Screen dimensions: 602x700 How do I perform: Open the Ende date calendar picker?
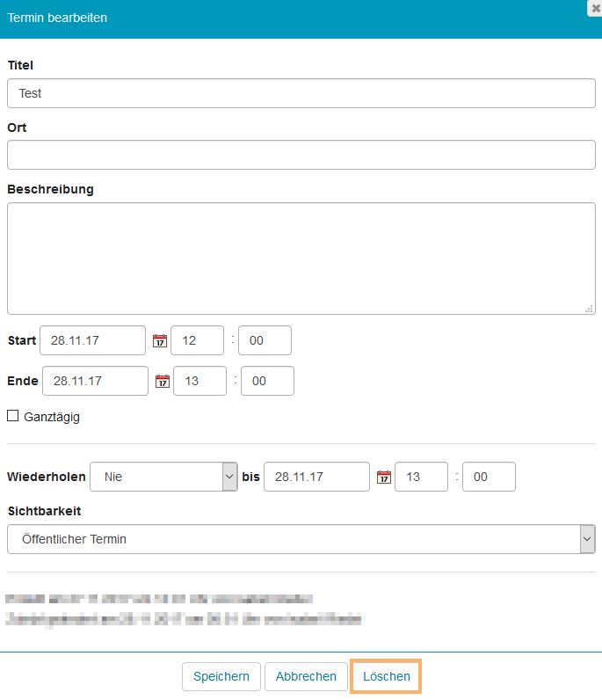tap(162, 381)
